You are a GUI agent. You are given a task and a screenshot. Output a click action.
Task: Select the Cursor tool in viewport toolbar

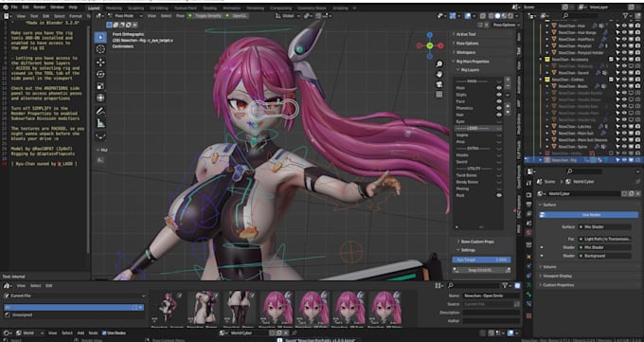pos(100,49)
